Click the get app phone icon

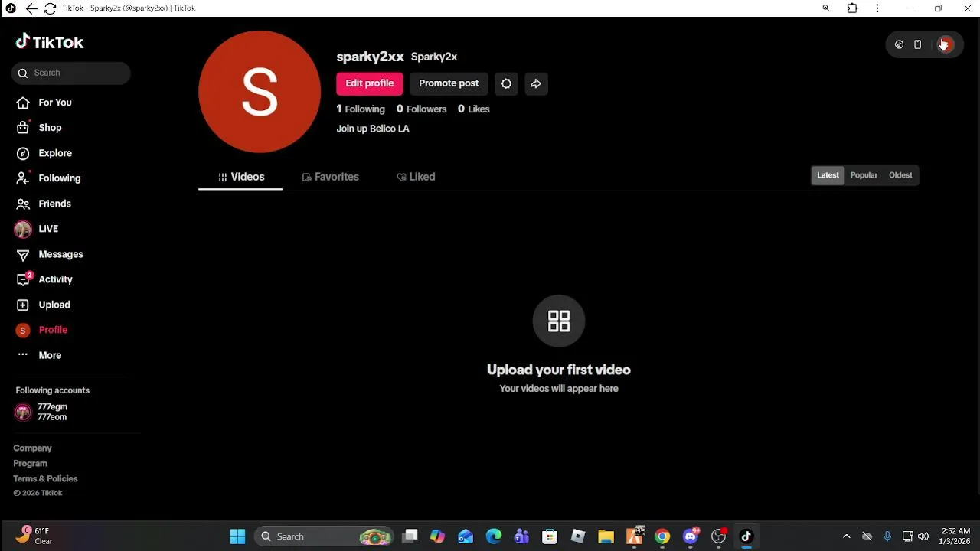pyautogui.click(x=918, y=44)
